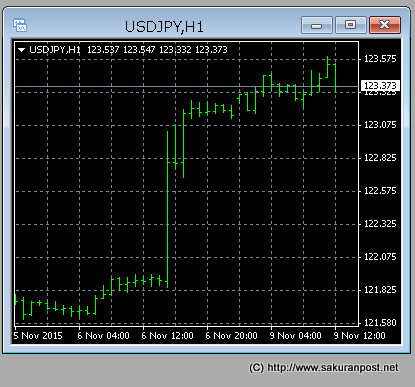Click the chart window icon in title bar
Image resolution: width=415 pixels, height=387 pixels.
20,25
